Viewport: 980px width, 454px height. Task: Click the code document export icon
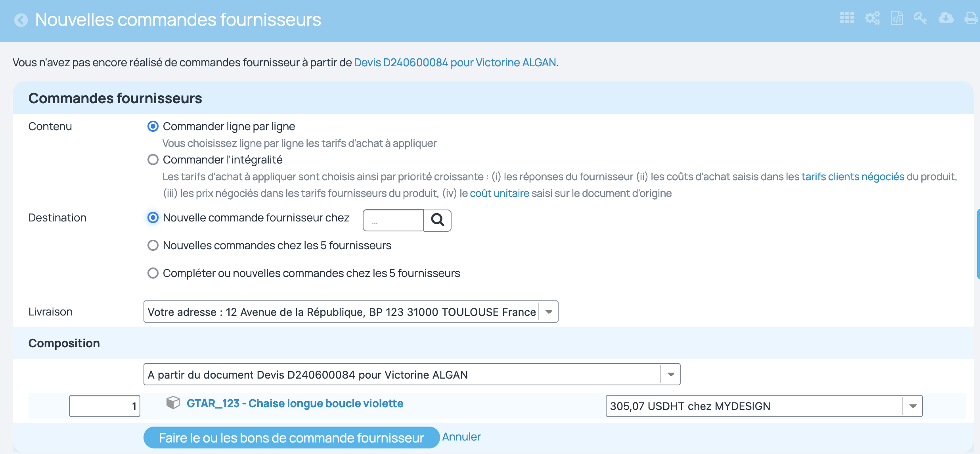point(897,18)
